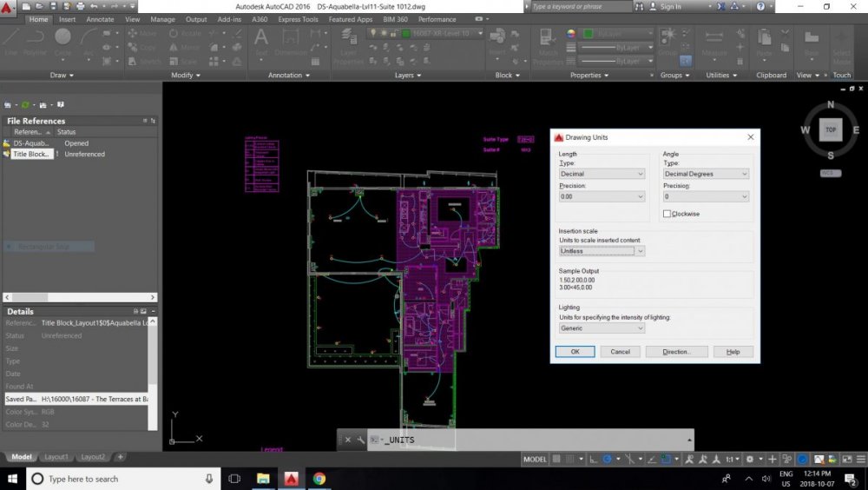Open the Length Type dropdown
868x490 pixels.
(602, 174)
